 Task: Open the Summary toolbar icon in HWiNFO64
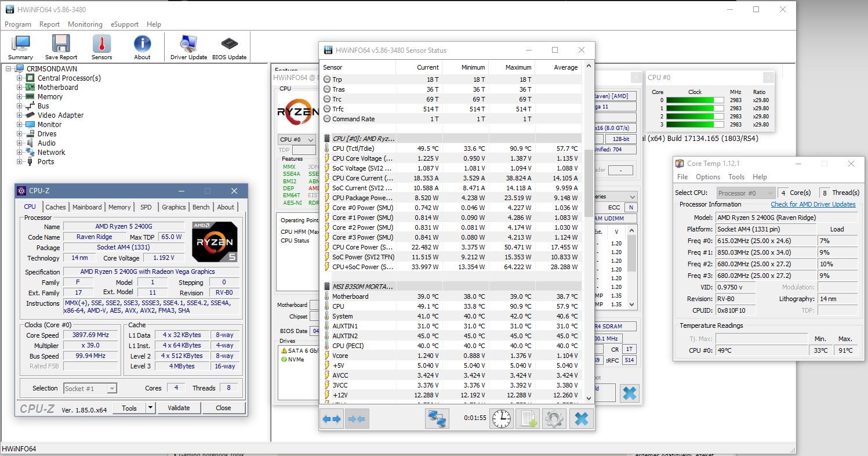(21, 44)
